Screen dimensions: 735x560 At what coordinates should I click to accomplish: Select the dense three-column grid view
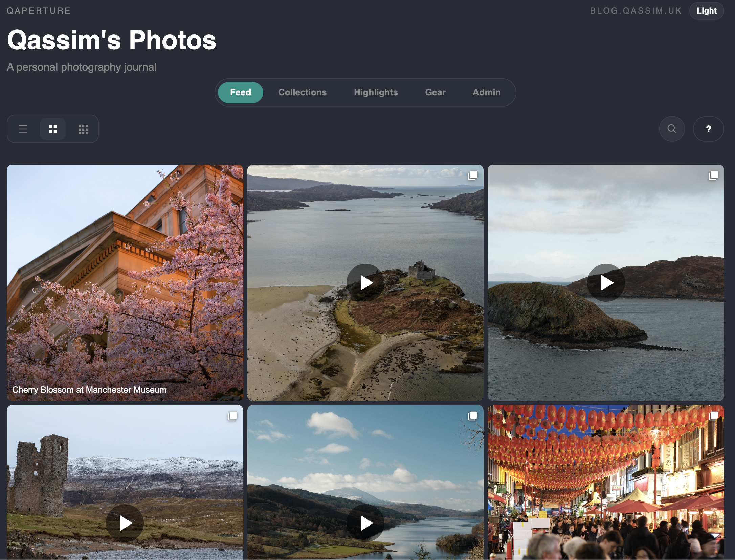pos(83,129)
